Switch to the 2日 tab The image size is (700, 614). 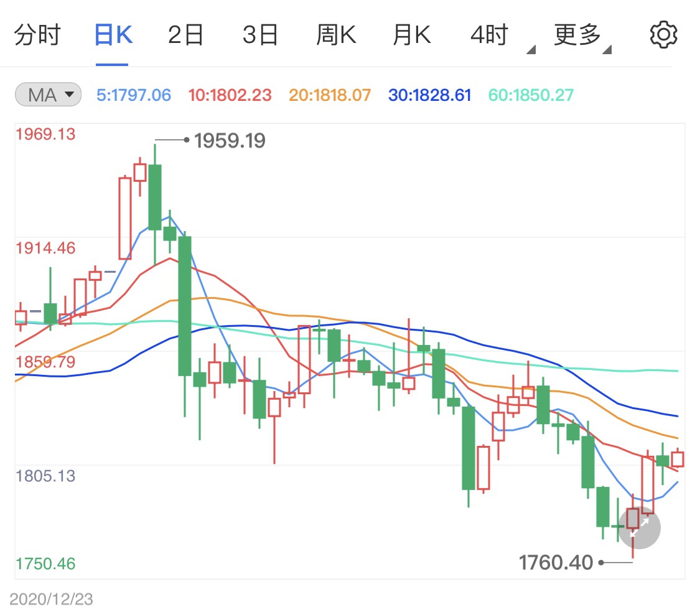point(185,35)
